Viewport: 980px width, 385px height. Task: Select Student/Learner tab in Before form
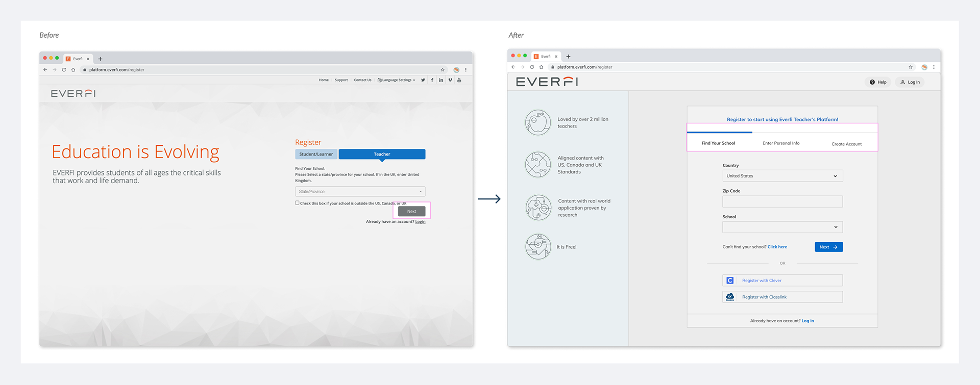(316, 154)
